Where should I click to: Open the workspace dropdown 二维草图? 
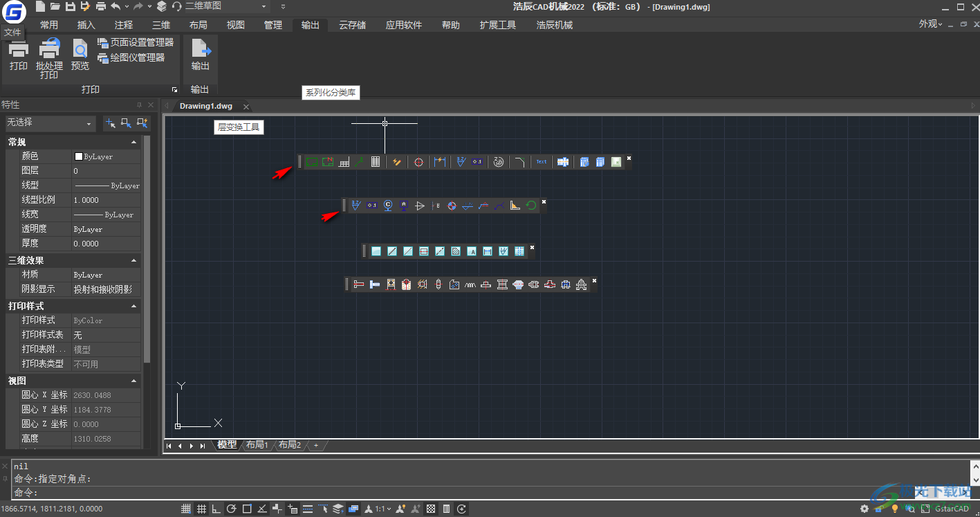226,6
